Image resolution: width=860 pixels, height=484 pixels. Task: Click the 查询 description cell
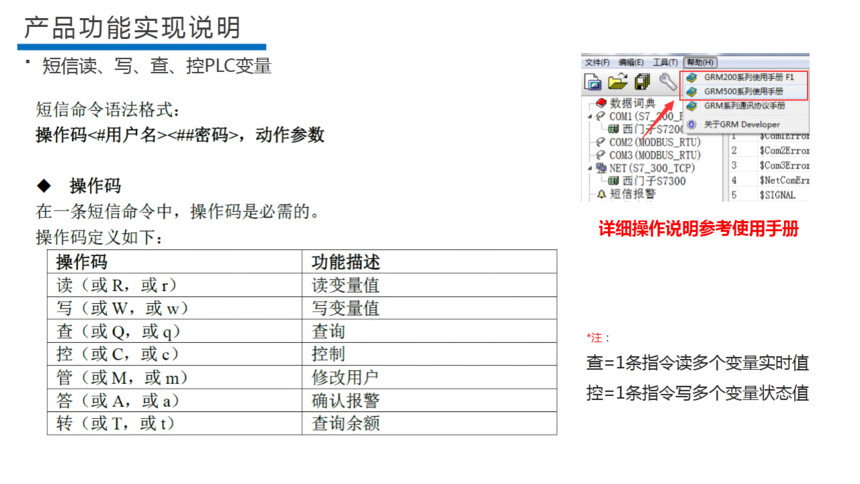coord(429,331)
